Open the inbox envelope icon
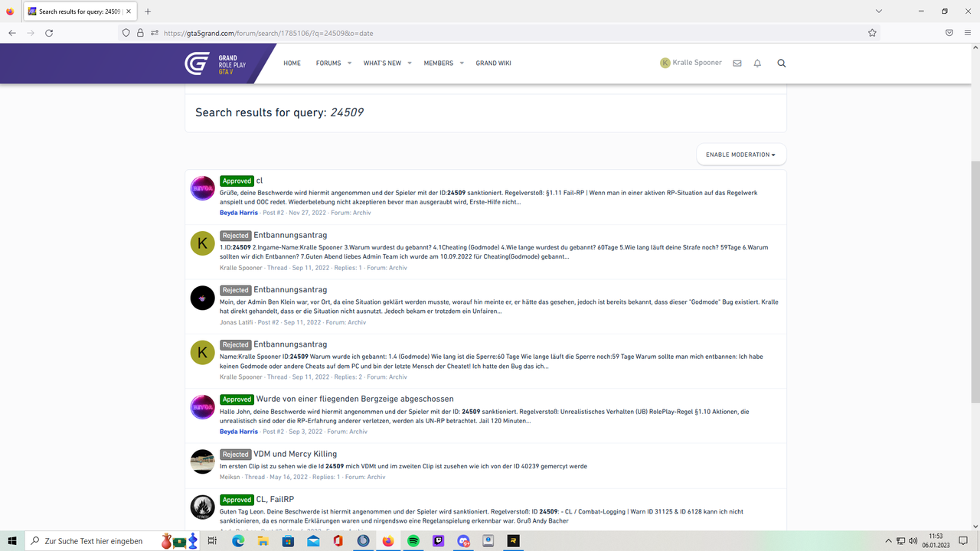The image size is (980, 551). (x=737, y=64)
